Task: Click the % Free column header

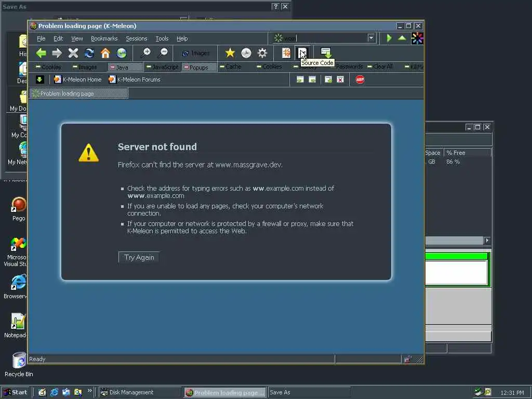Action: tap(468, 153)
